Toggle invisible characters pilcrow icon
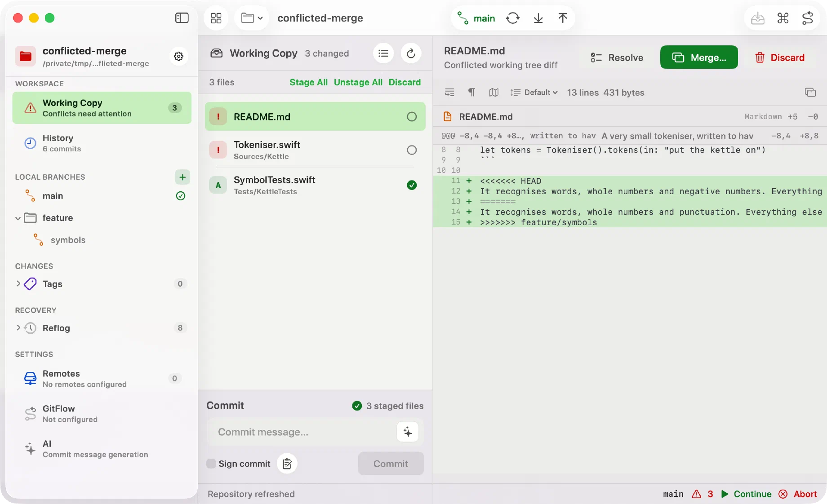This screenshot has width=827, height=504. coord(471,93)
